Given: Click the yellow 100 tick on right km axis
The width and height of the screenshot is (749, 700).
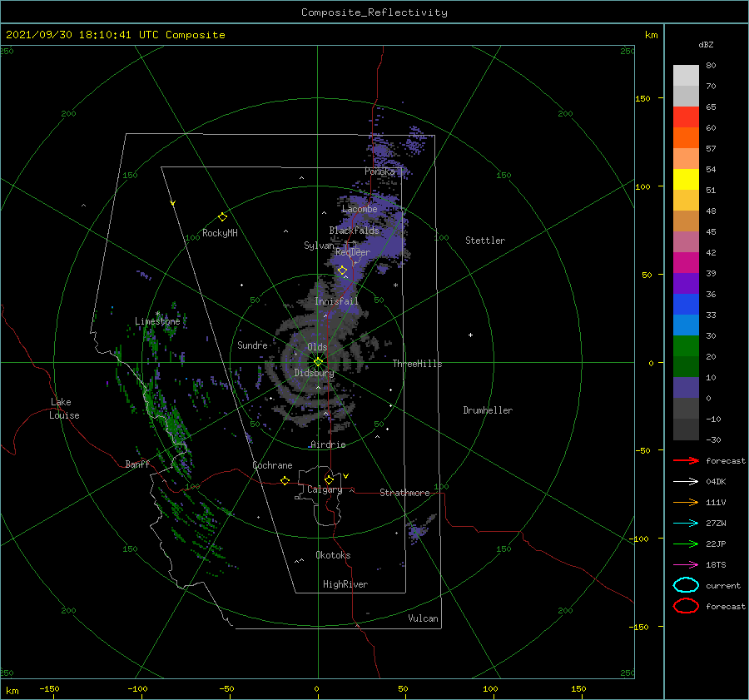Looking at the screenshot, I should coord(642,186).
